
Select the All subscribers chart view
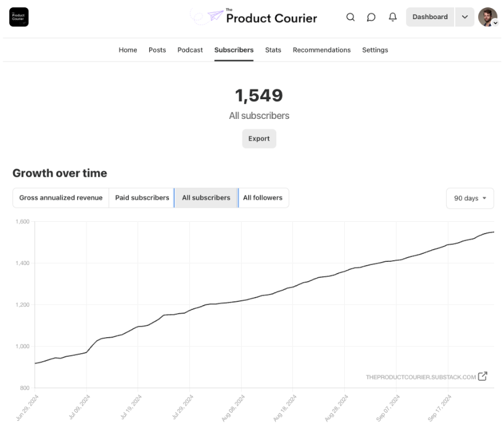206,198
